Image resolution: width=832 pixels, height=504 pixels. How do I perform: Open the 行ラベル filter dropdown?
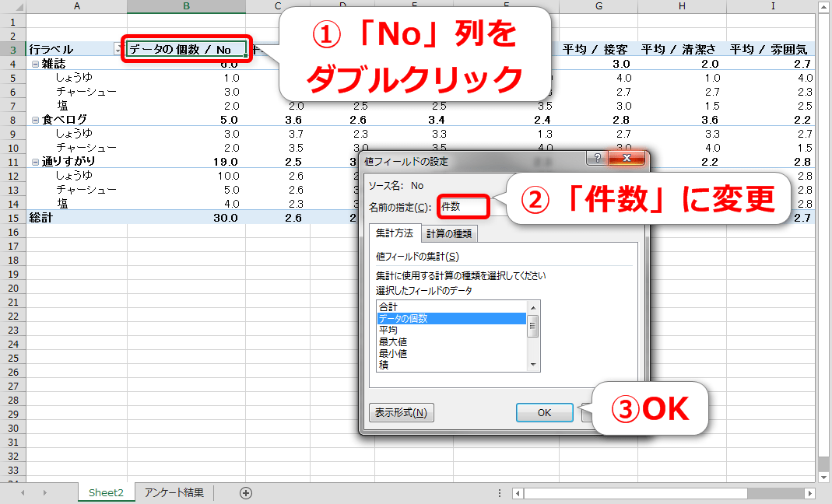click(119, 49)
